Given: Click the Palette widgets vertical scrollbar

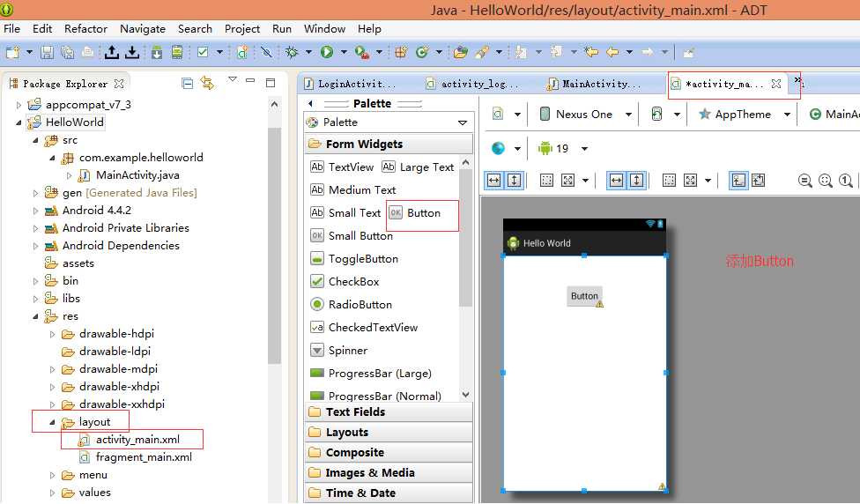Looking at the screenshot, I should 465,239.
